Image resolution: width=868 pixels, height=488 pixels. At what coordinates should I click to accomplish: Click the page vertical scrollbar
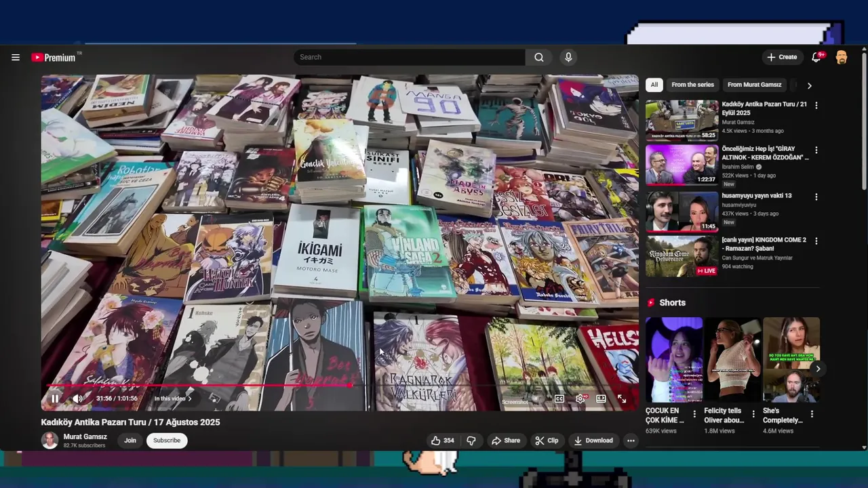(864, 122)
